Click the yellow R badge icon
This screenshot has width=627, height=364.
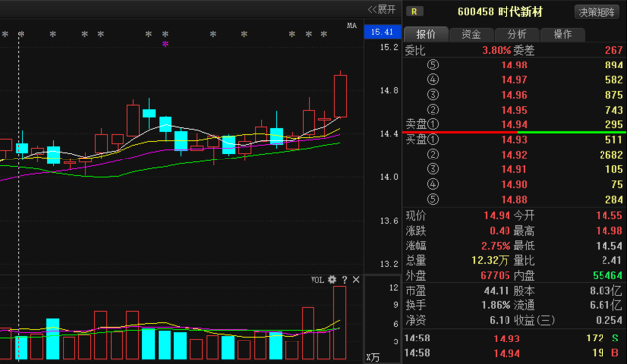(414, 11)
